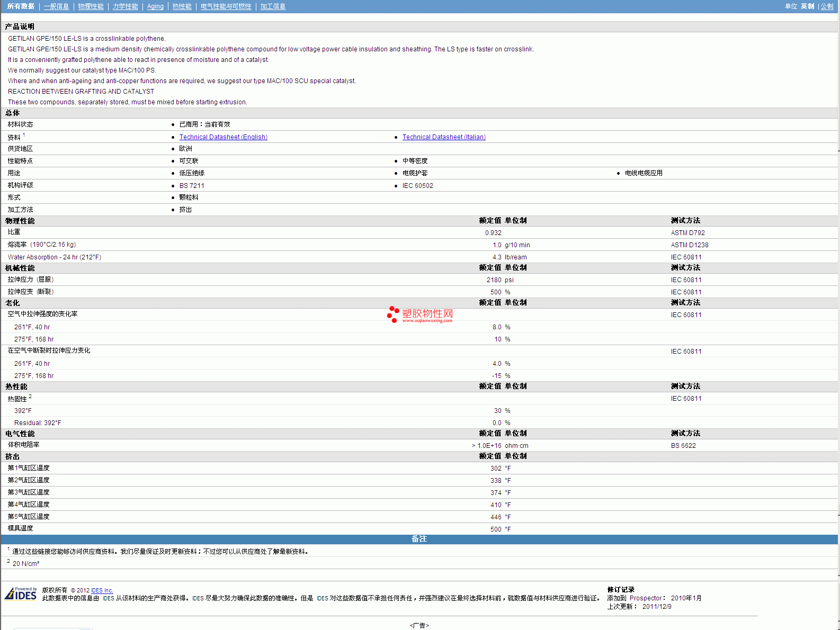Viewport: 840px width, 630px height.
Task: Jump to the Aging tab
Action: (x=155, y=6)
